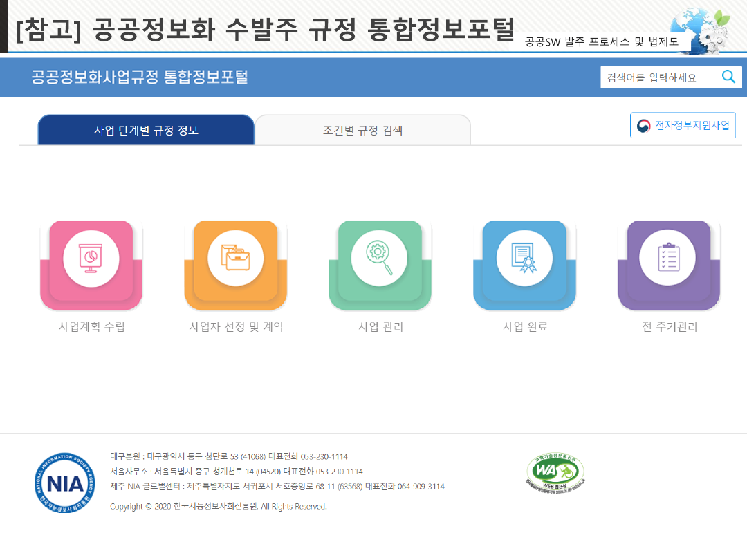The height and width of the screenshot is (560, 747).
Task: Click the orange 사업자 선정 및 계약 briefcase icon
Action: [x=236, y=257]
